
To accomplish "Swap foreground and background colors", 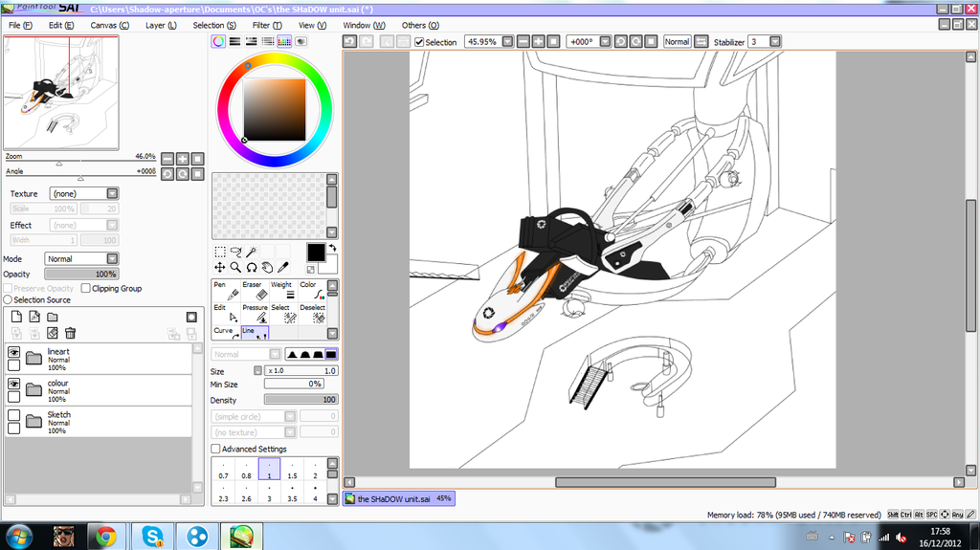I will (332, 248).
